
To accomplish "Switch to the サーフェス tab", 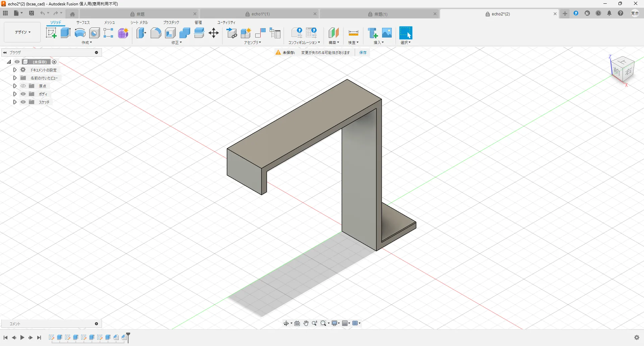I will point(83,22).
